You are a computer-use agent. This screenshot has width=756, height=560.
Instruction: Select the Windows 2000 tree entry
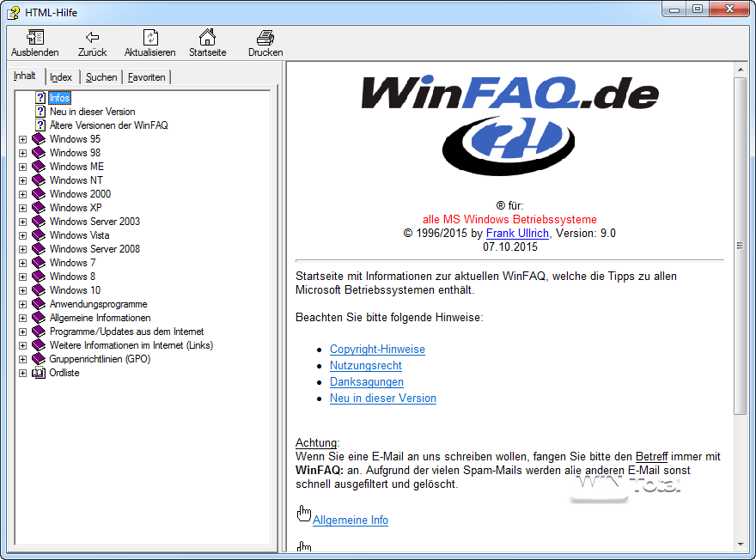coord(80,194)
